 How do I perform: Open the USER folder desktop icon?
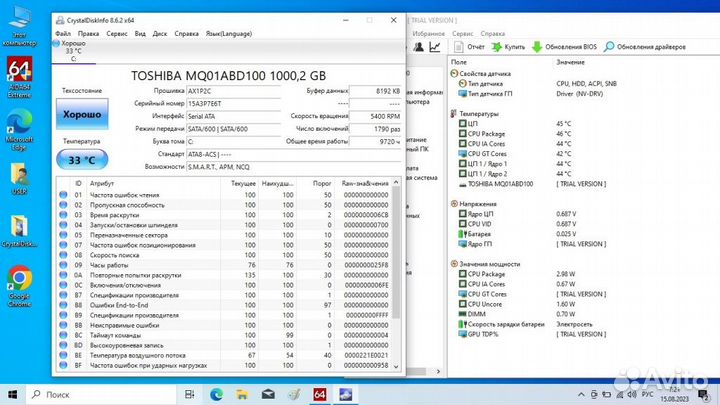(x=19, y=179)
